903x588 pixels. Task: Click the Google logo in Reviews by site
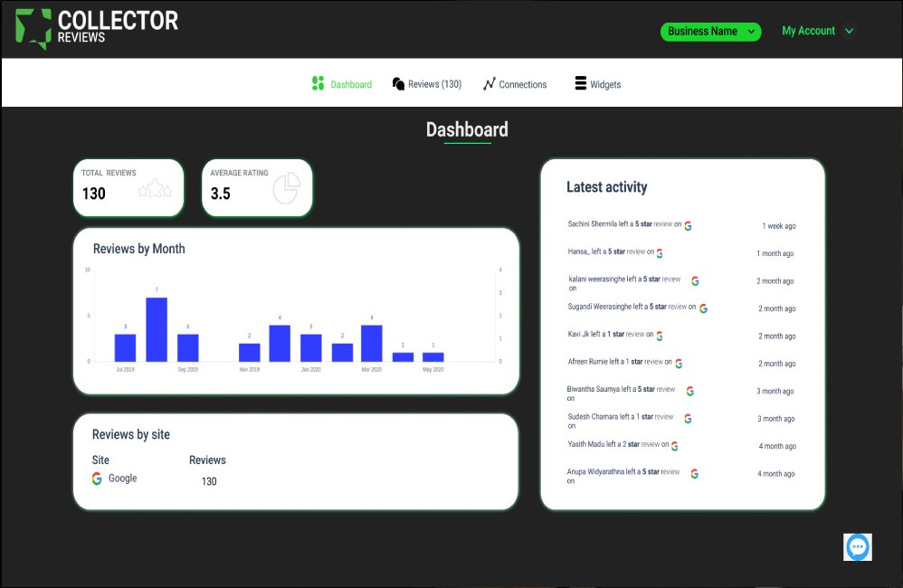click(x=97, y=479)
